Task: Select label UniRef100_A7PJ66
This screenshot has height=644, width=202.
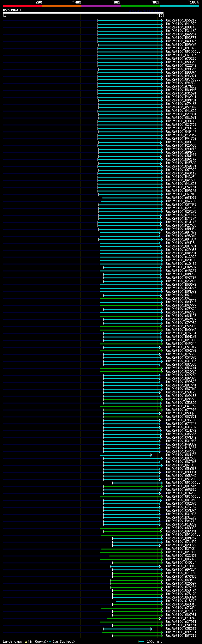Action: (x=181, y=104)
